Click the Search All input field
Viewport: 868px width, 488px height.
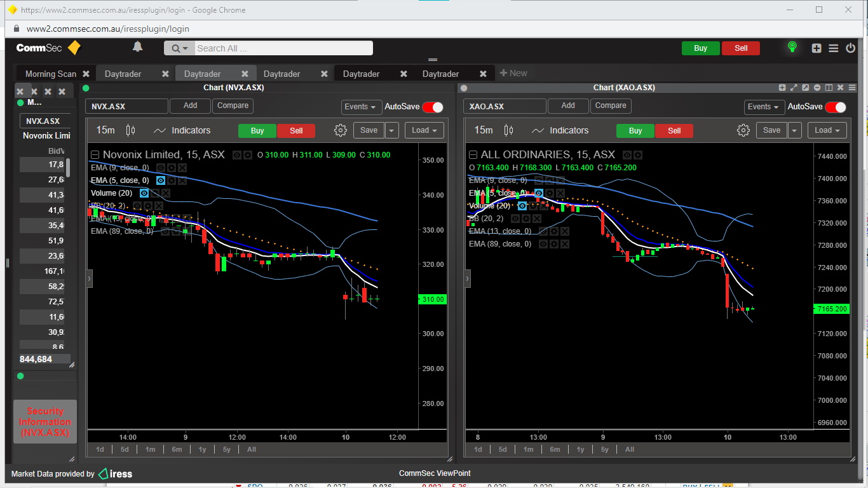pos(283,48)
